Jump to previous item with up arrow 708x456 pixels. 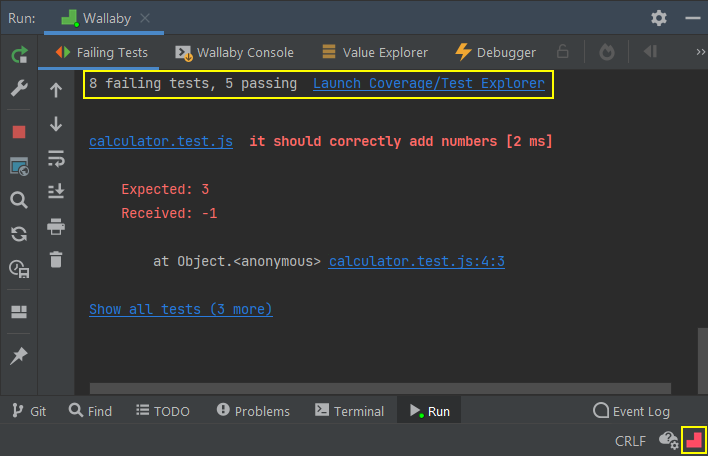(56, 90)
